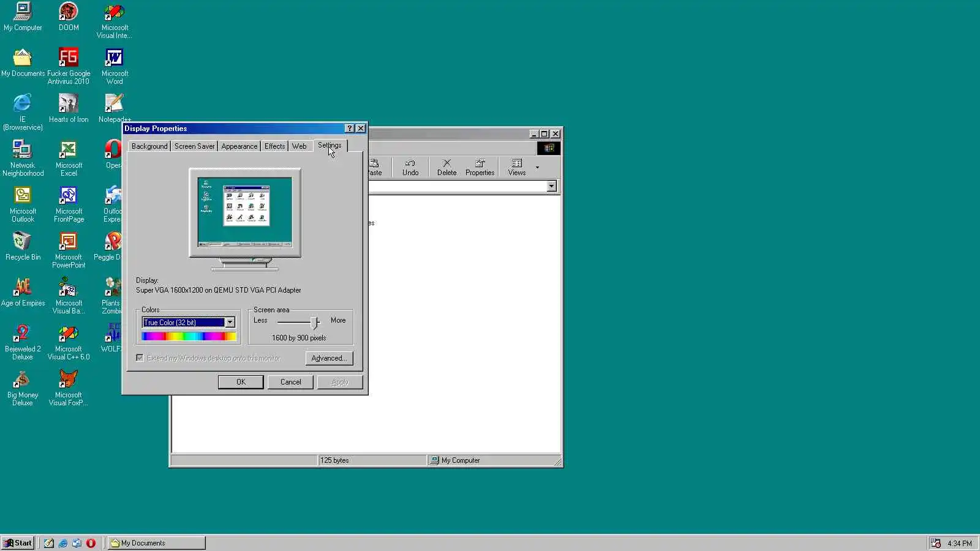980x551 pixels.
Task: Click the Screen area resolution slider handle
Action: pyautogui.click(x=314, y=322)
